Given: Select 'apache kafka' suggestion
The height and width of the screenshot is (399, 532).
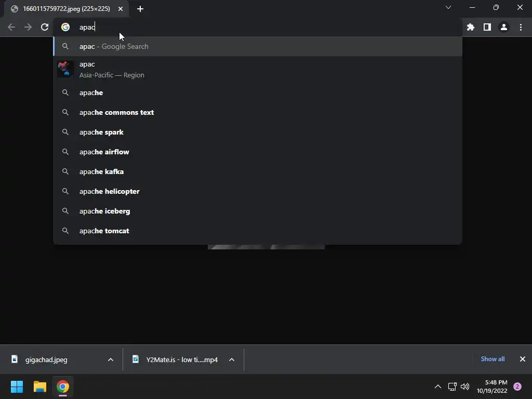Looking at the screenshot, I should tap(258, 171).
